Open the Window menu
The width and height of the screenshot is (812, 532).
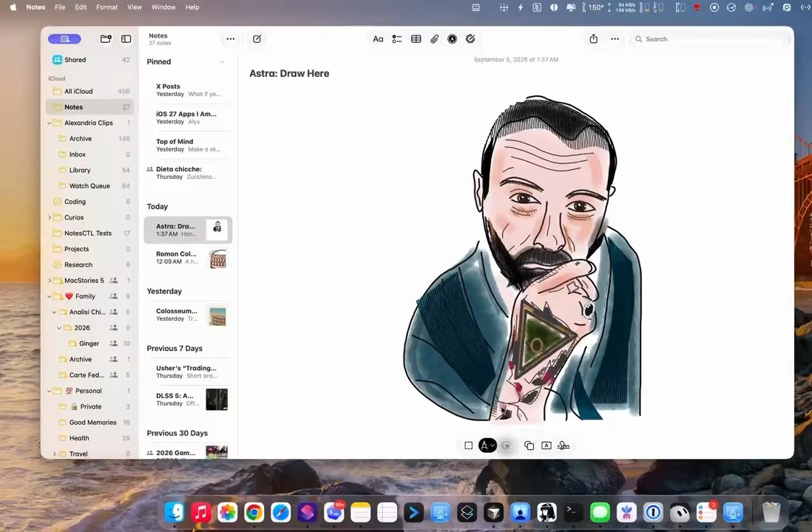click(x=163, y=7)
